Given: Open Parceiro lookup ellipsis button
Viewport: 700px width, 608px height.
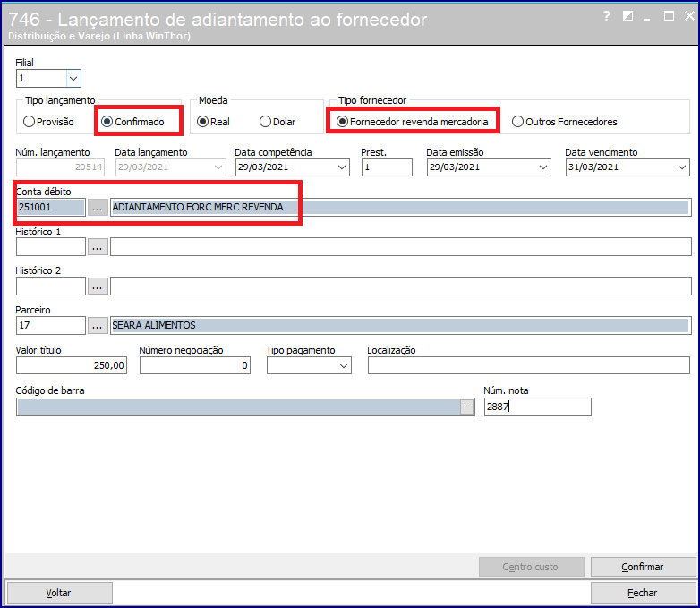Looking at the screenshot, I should pos(98,325).
